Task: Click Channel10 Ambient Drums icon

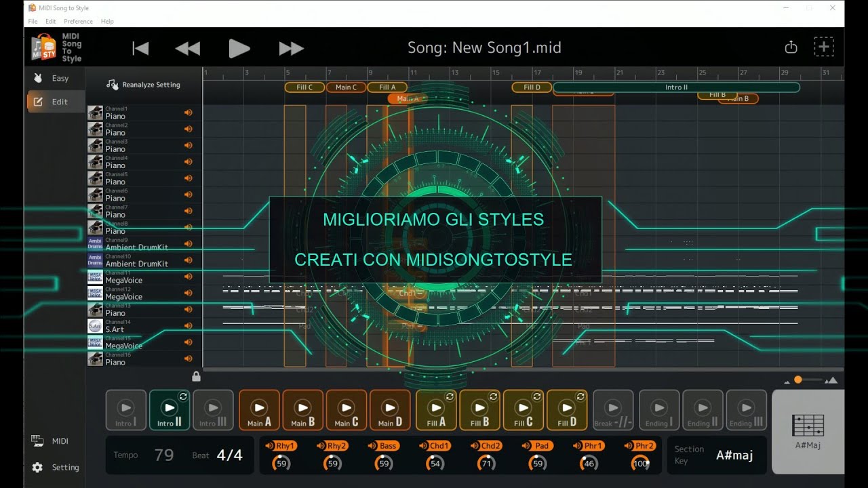Action: [x=95, y=260]
